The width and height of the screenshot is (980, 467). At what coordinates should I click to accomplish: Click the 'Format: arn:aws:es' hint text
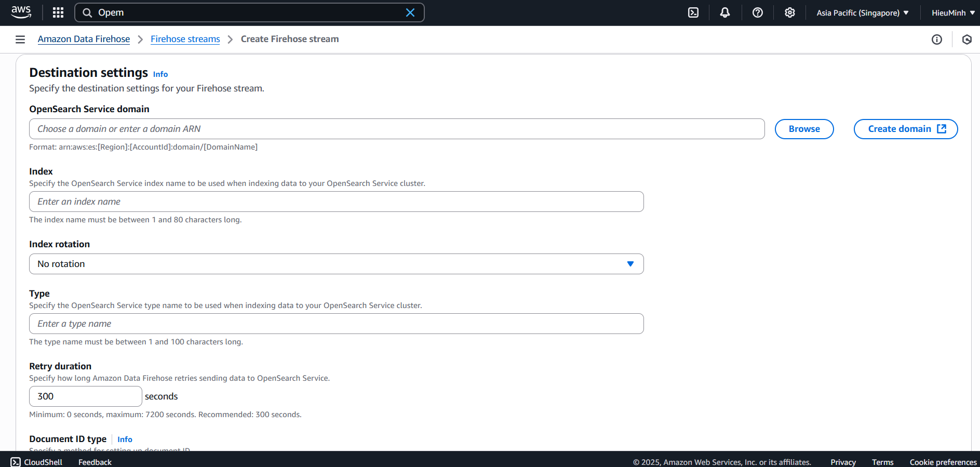tap(143, 147)
